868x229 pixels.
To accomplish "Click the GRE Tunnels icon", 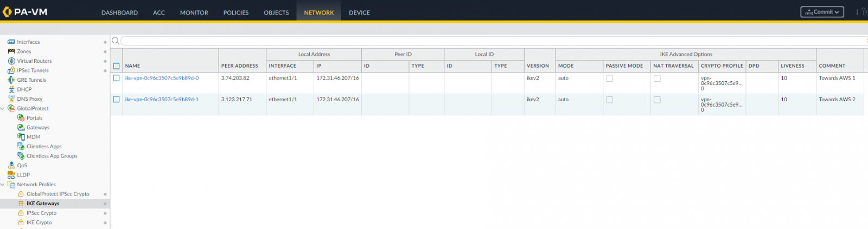I will coord(11,80).
